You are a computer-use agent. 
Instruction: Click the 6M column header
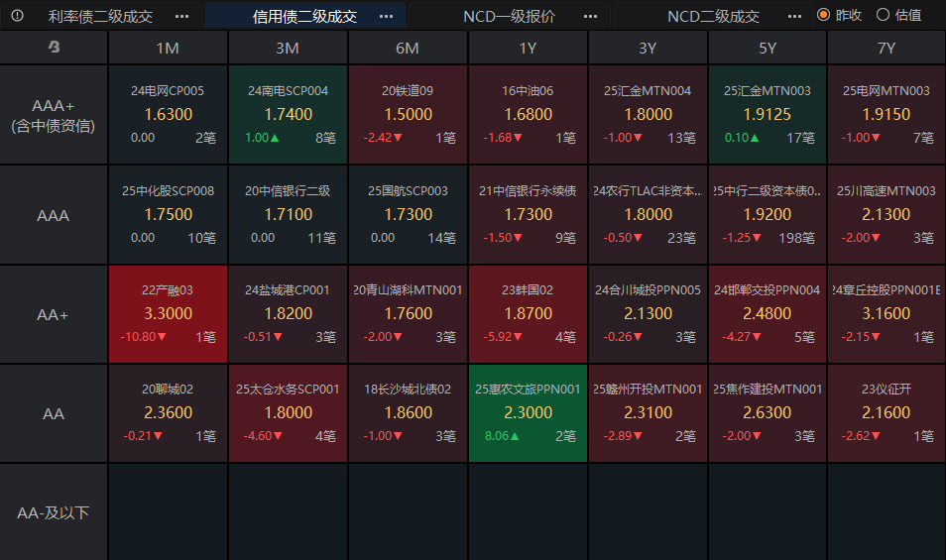(x=408, y=48)
